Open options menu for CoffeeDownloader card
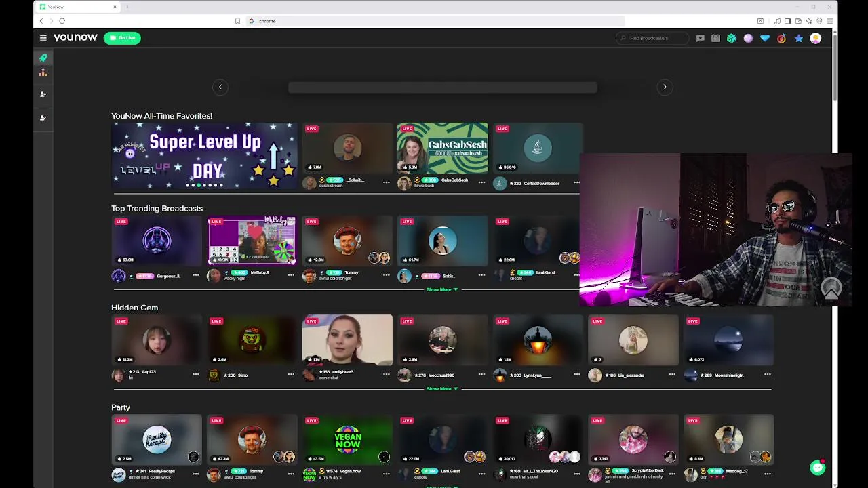Screen dimensions: 868x488 (576, 182)
